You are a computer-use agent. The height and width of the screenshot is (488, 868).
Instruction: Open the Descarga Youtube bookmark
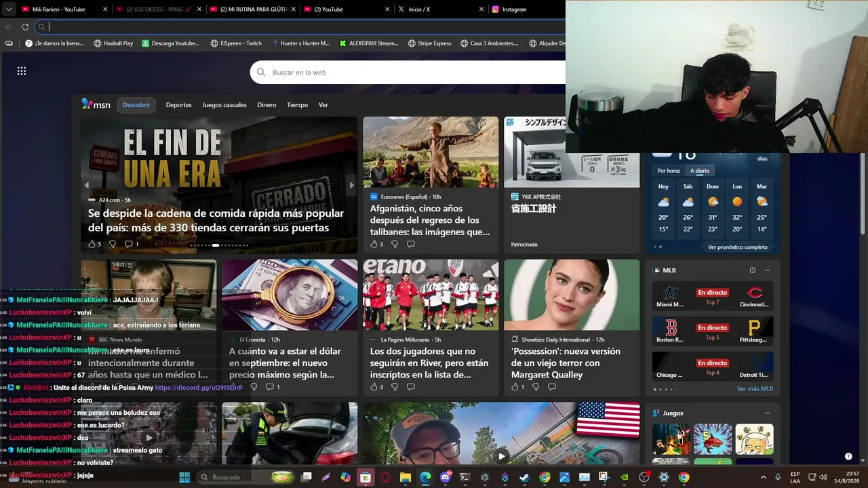tap(171, 43)
